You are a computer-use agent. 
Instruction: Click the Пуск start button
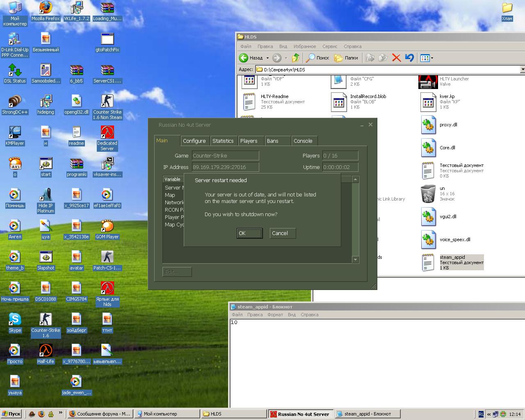tap(11, 414)
